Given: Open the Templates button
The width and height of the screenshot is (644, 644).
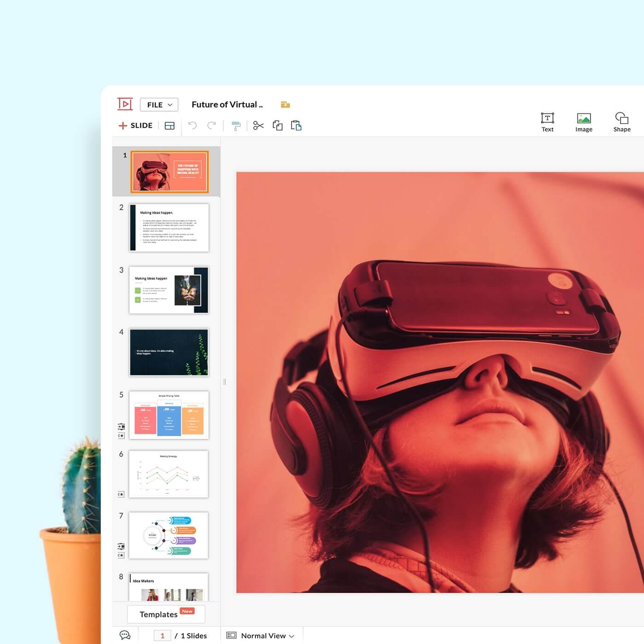Looking at the screenshot, I should coord(166,614).
